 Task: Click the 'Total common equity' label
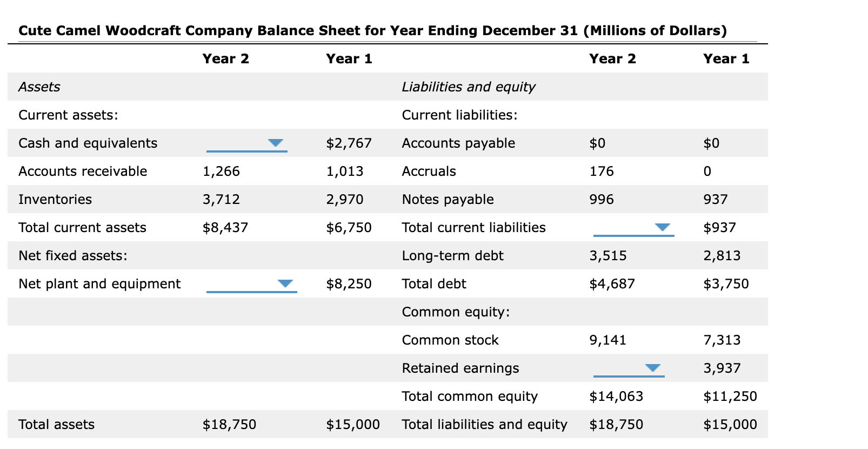[x=470, y=397]
